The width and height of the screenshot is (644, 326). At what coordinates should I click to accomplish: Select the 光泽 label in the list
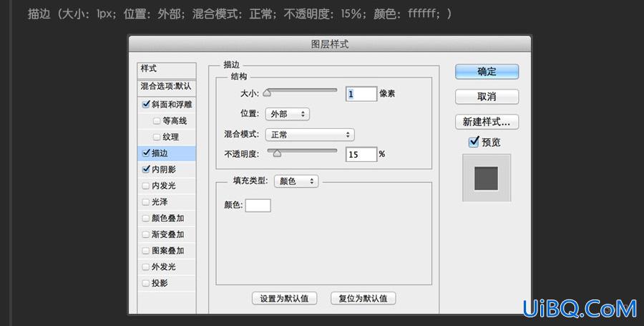(160, 202)
